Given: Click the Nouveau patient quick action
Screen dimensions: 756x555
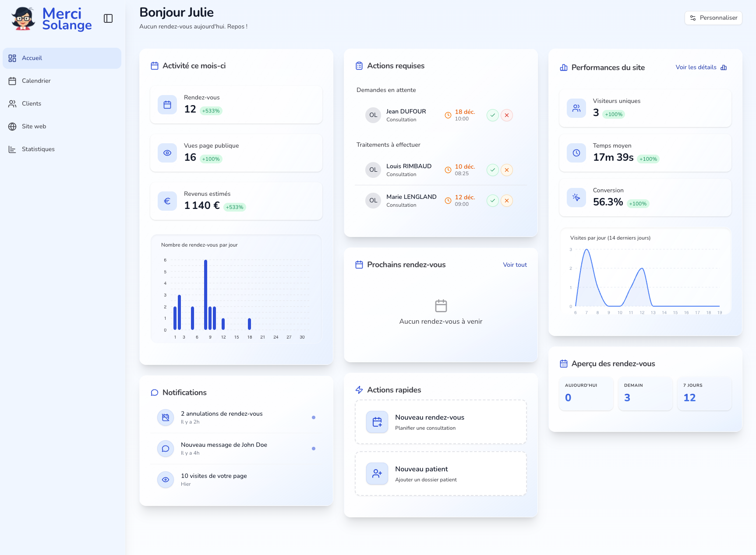Looking at the screenshot, I should 441,474.
